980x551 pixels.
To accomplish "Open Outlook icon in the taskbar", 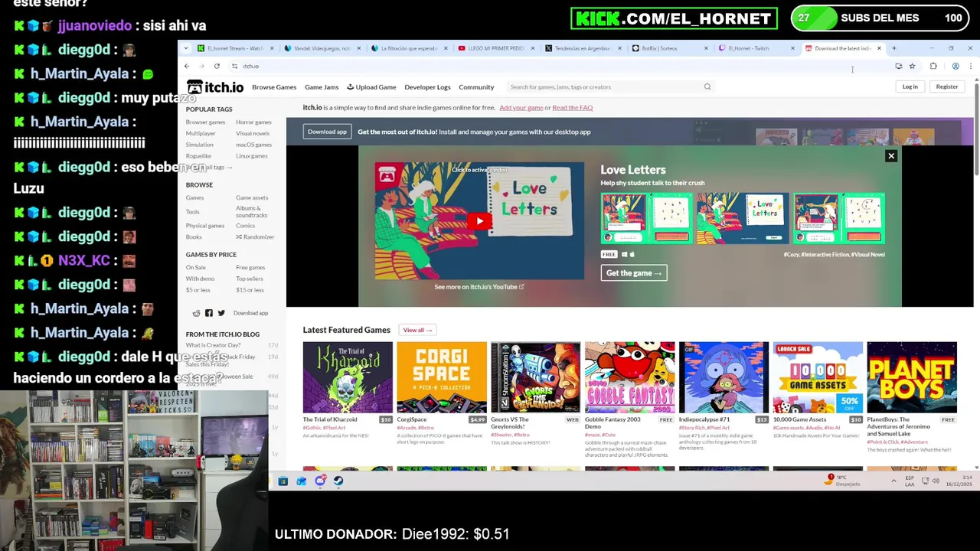I will click(302, 481).
